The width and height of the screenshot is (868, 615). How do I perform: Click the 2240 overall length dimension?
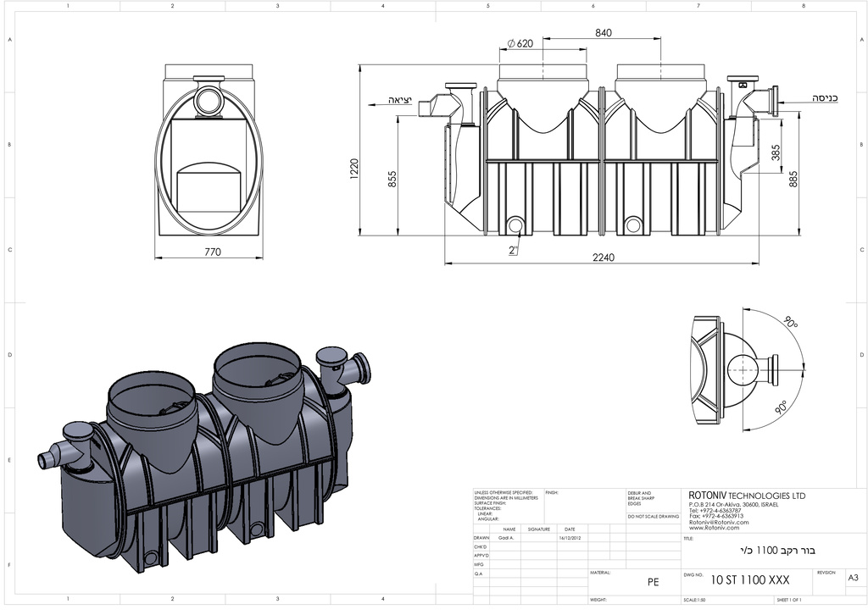(x=604, y=258)
